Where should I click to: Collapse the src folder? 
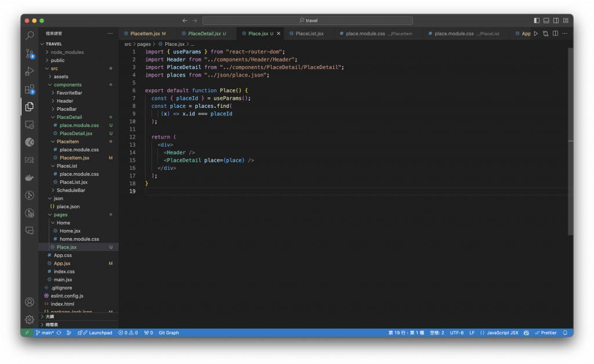78,68
